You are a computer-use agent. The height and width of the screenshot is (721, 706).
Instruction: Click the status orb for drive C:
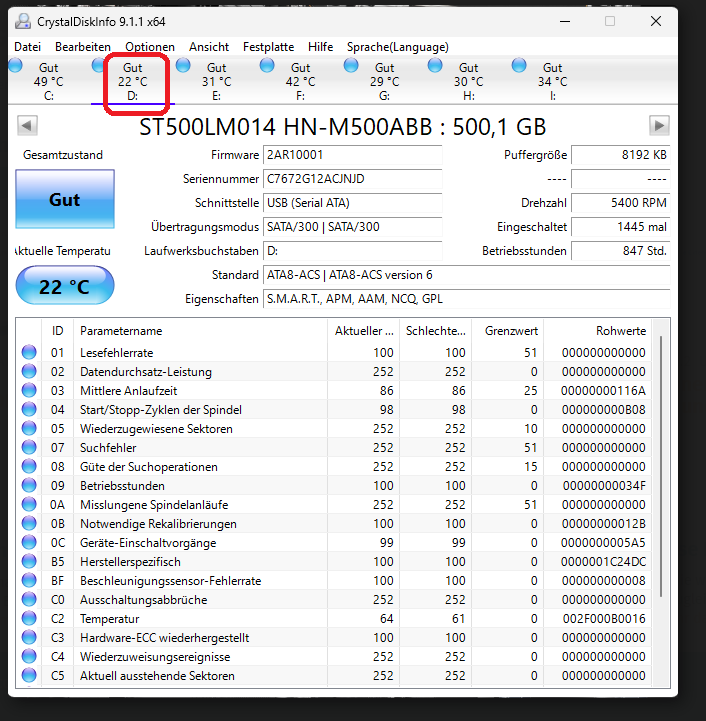click(x=15, y=65)
